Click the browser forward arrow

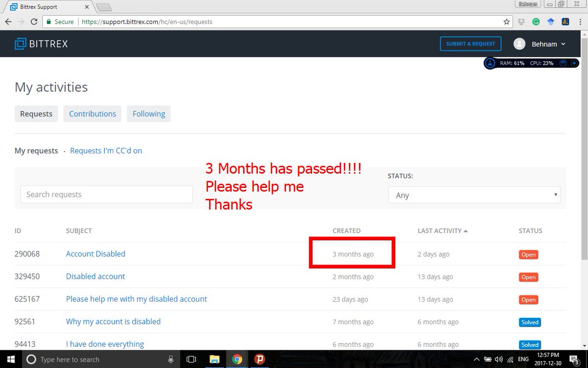pos(21,22)
